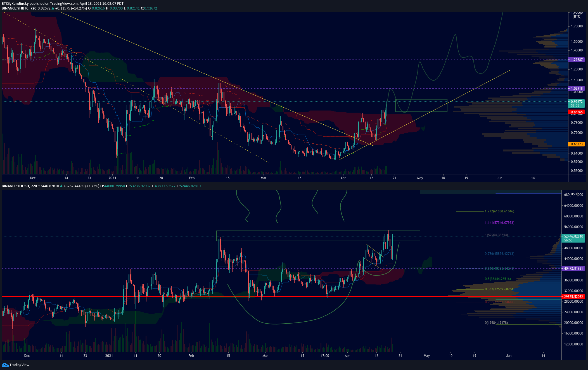The width and height of the screenshot is (588, 370).
Task: Click the green up-arrow beside YFIBTC price change
Action: tap(53, 8)
